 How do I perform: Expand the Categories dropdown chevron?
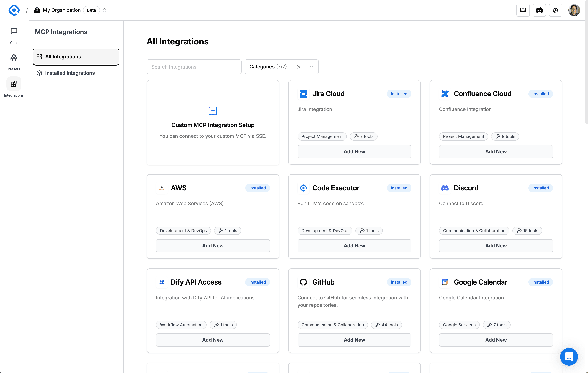tap(311, 67)
